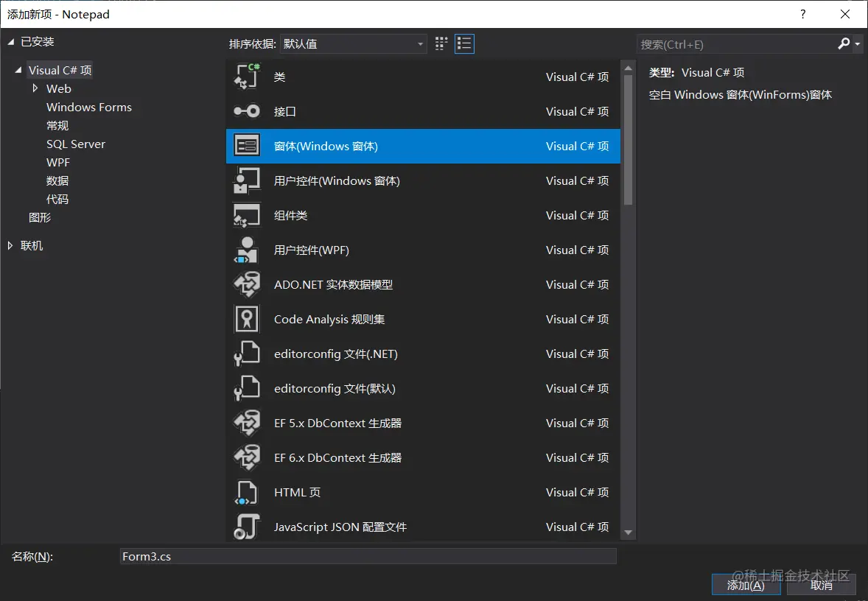Image resolution: width=868 pixels, height=601 pixels.
Task: Click the editorconfig 文件(默认) icon
Action: (x=247, y=388)
